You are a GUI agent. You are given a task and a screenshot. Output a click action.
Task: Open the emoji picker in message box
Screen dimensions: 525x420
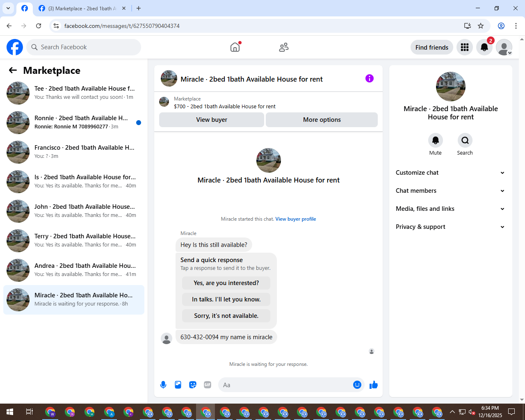click(x=357, y=385)
